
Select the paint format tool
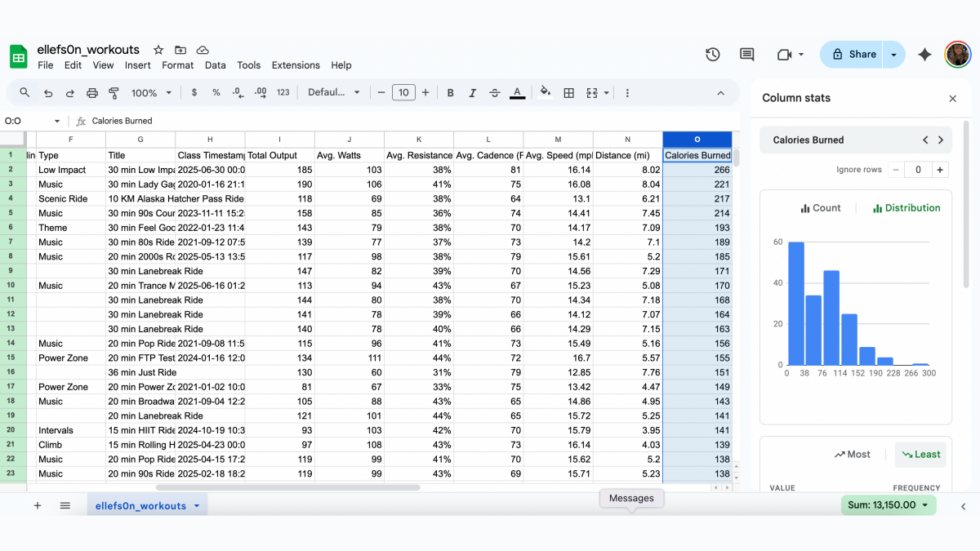[x=114, y=93]
